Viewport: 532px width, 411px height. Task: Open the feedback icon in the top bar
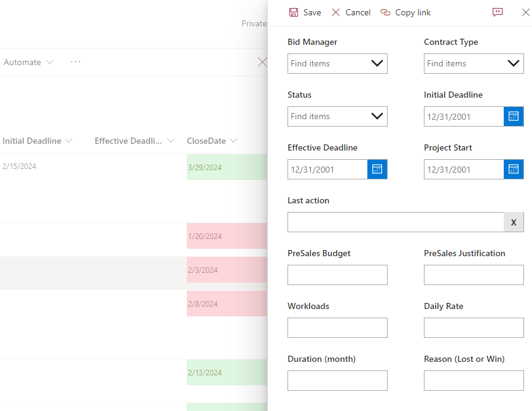pos(498,12)
